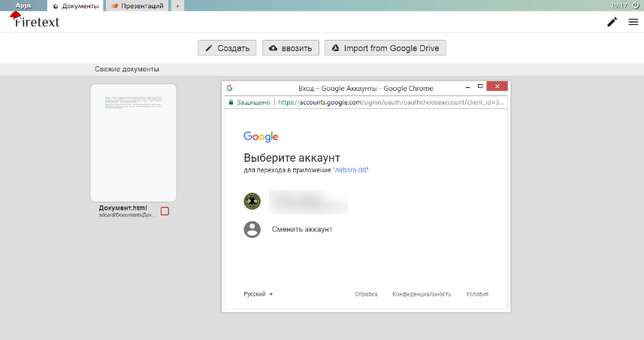Click the Документ.html file name
This screenshot has width=644, height=340.
pos(122,208)
